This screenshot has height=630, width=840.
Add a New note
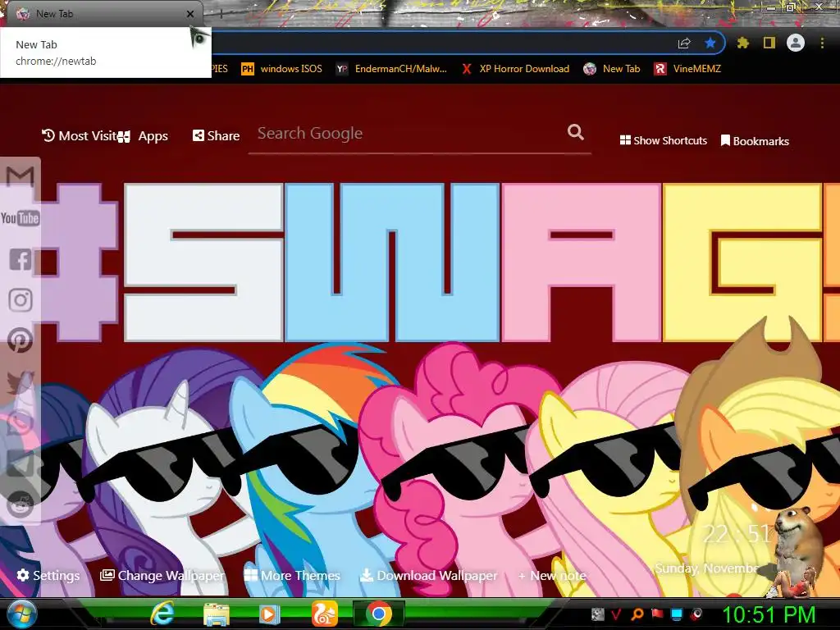(552, 575)
